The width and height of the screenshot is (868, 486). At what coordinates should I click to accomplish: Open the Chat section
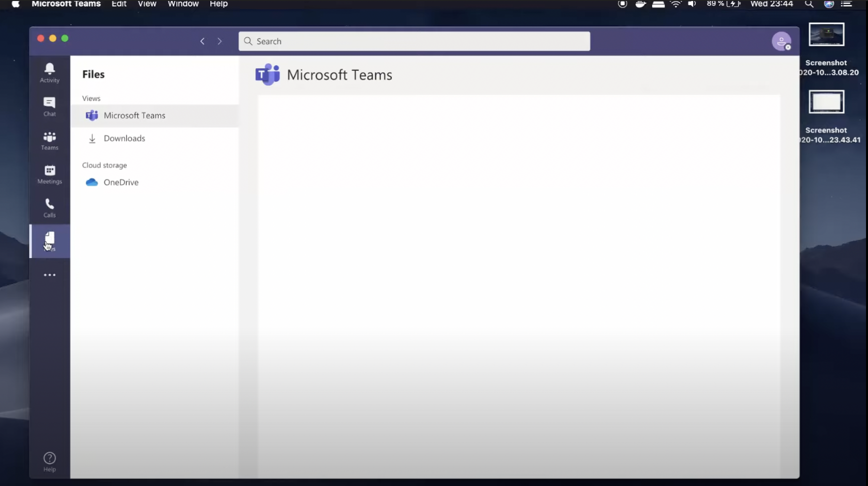[50, 107]
